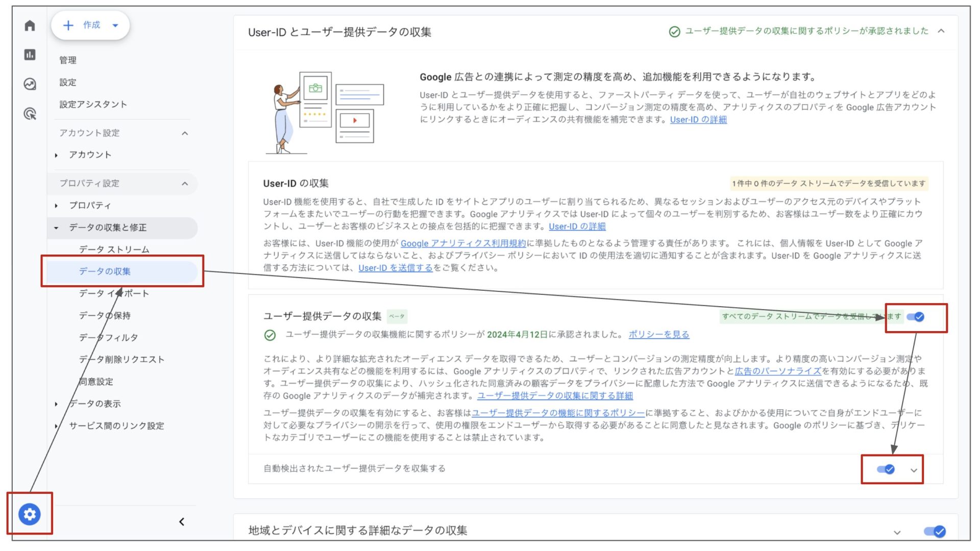980x551 pixels.
Task: Open the Explore icon in left rail
Action: click(30, 84)
